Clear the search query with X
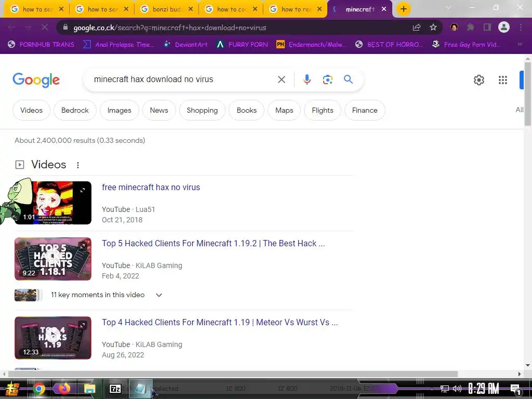The image size is (532, 399). pos(281,79)
